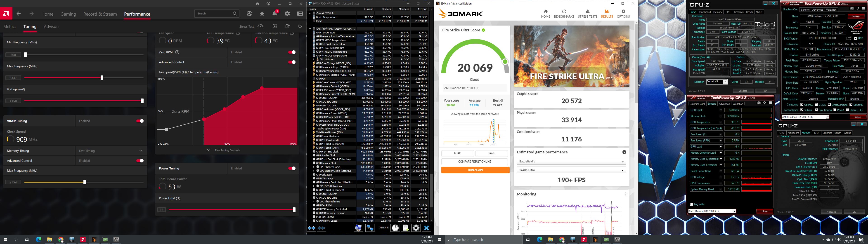This screenshot has width=868, height=244.
Task: Click the AMD logo in Adrenalin
Action: [x=6, y=14]
